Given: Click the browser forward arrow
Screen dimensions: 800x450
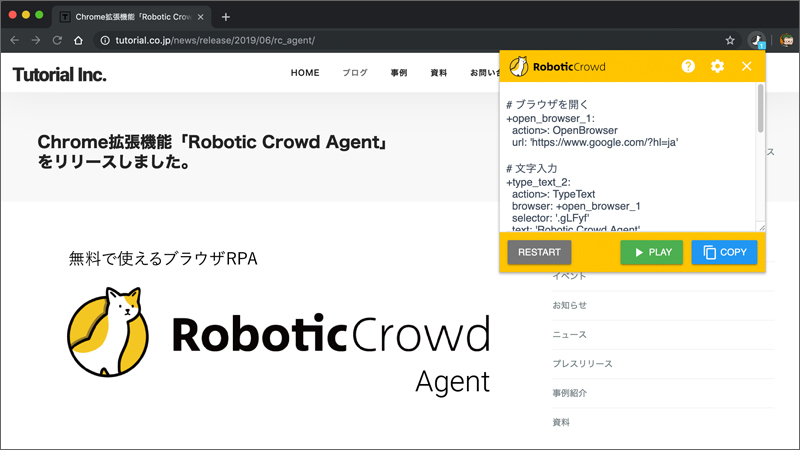Looking at the screenshot, I should (36, 40).
